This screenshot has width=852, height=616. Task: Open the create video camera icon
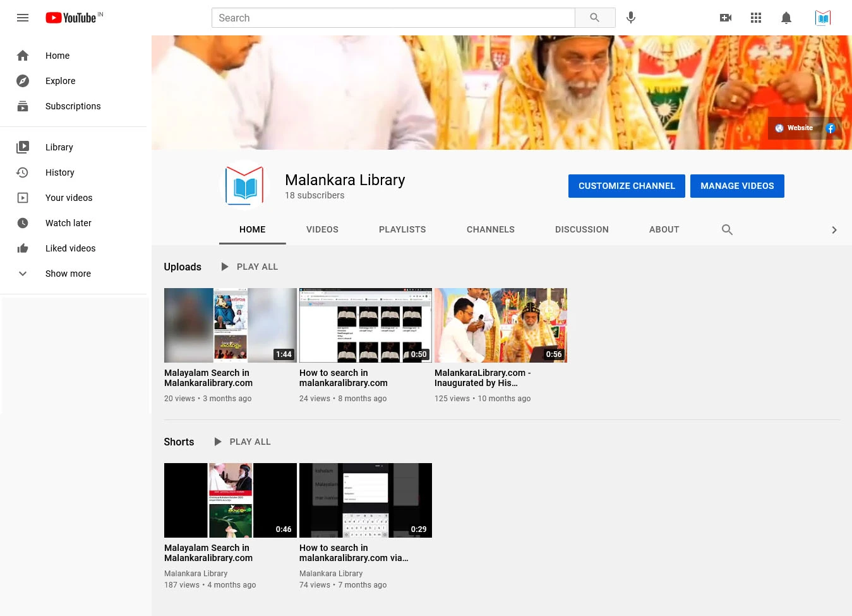[726, 18]
